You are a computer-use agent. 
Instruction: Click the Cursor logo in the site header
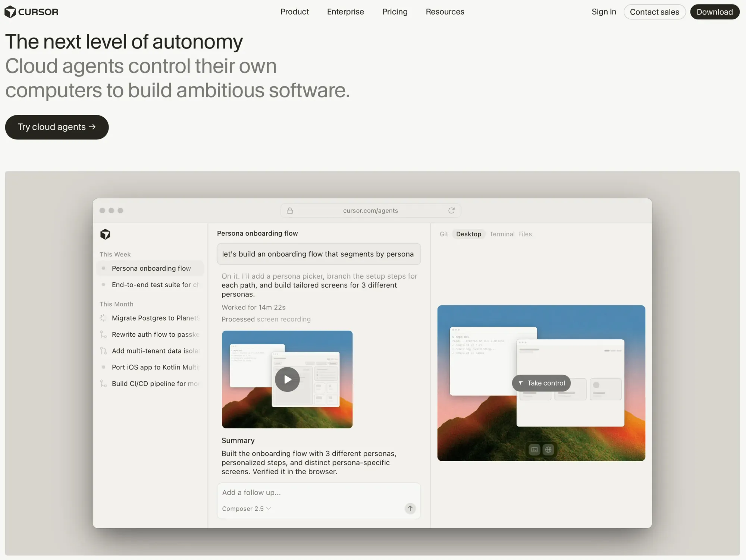point(31,12)
